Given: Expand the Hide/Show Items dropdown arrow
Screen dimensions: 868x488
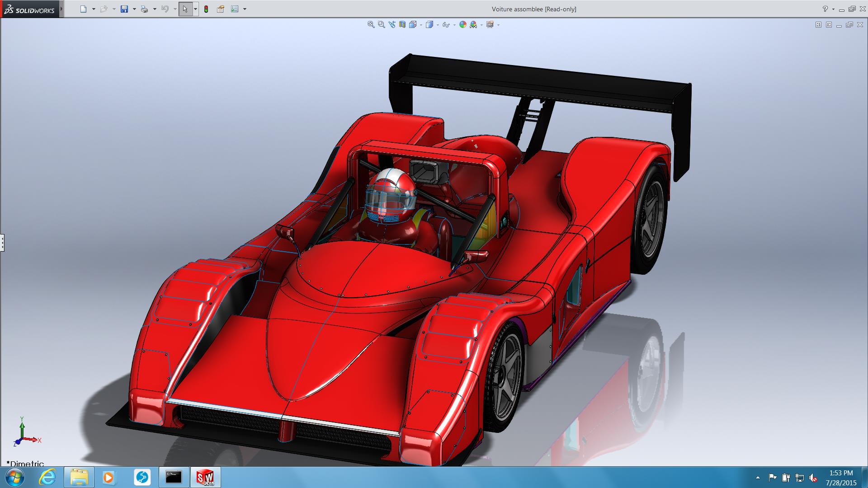Looking at the screenshot, I should pos(454,25).
